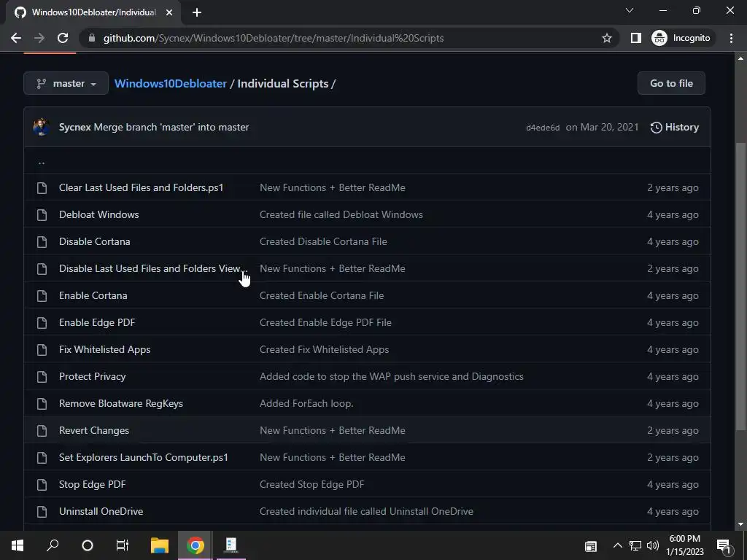Click the address bar URL

click(274, 38)
